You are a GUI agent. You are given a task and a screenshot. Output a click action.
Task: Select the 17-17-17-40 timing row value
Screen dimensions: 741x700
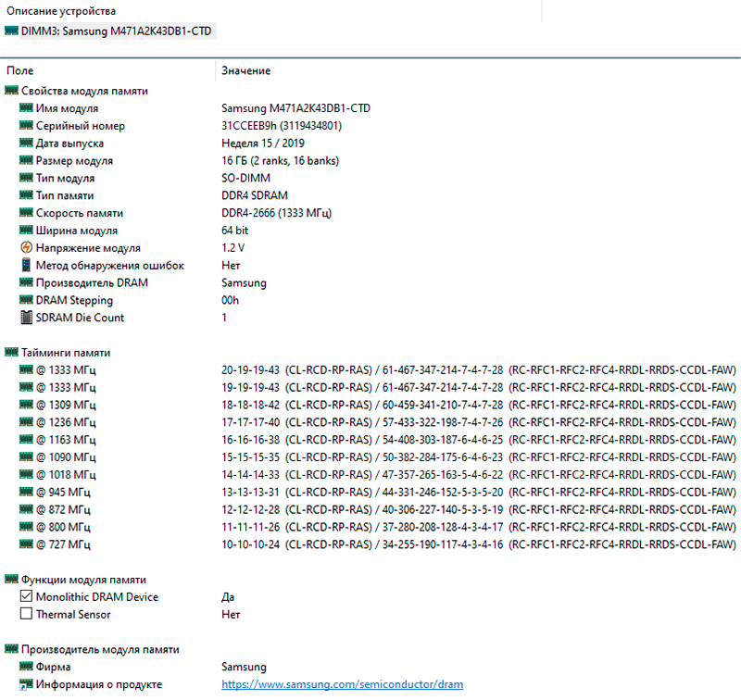[479, 422]
